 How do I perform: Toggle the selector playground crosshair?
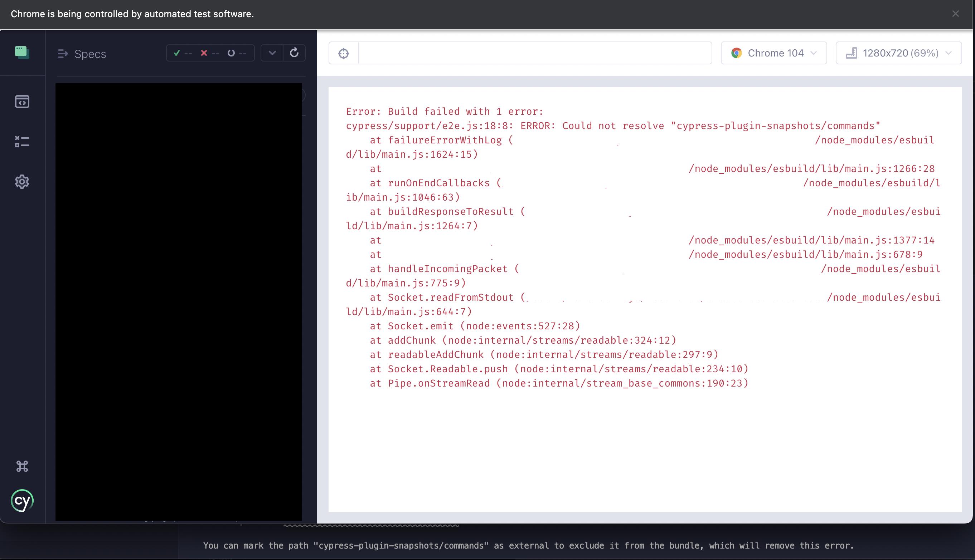point(343,53)
